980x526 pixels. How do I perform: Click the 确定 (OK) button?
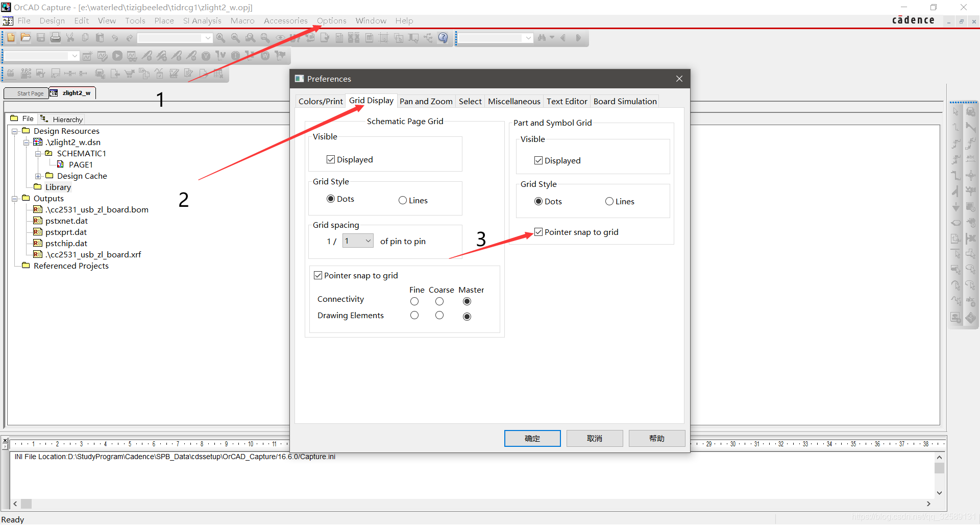(x=532, y=439)
